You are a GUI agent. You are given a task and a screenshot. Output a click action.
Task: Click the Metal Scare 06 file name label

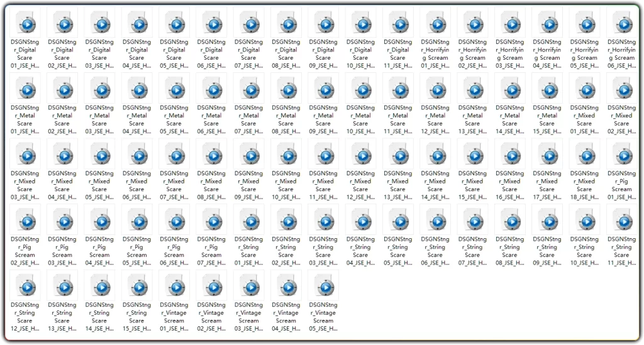[211, 119]
